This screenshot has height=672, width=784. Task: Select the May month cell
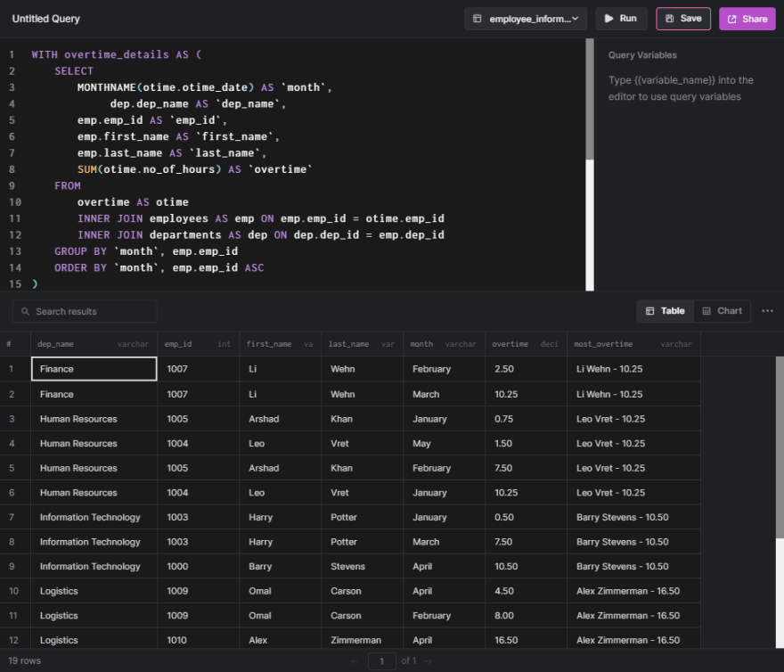445,443
